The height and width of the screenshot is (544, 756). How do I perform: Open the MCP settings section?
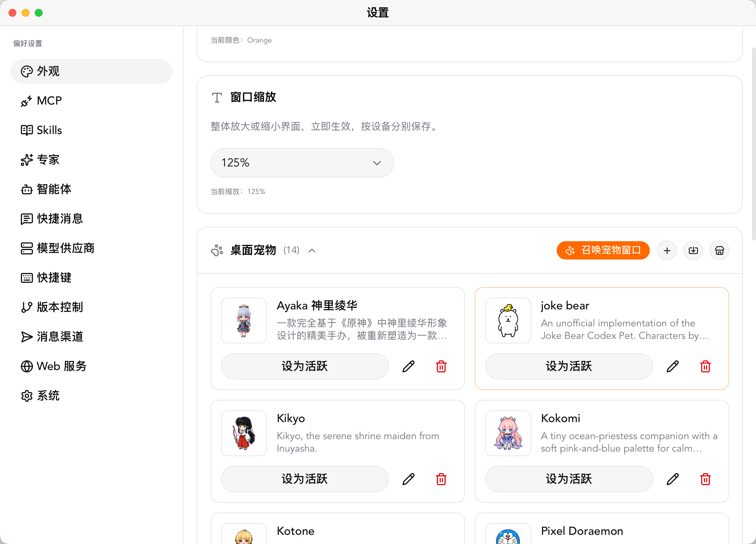tap(91, 101)
